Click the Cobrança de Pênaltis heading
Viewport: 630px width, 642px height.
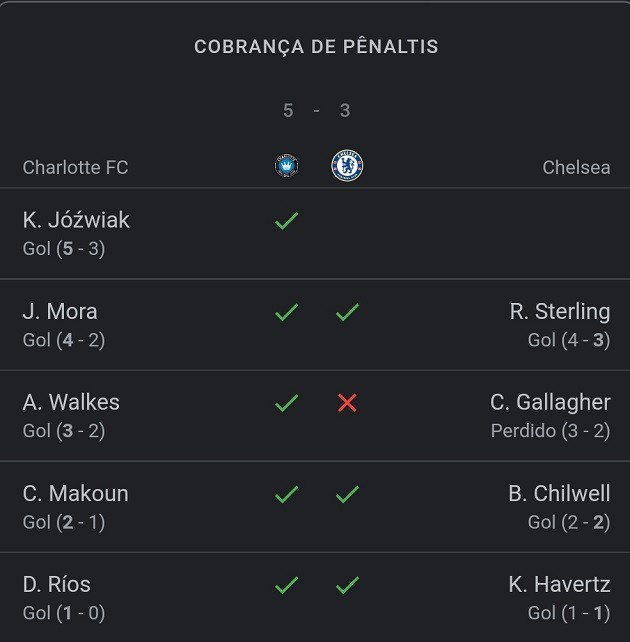316,47
